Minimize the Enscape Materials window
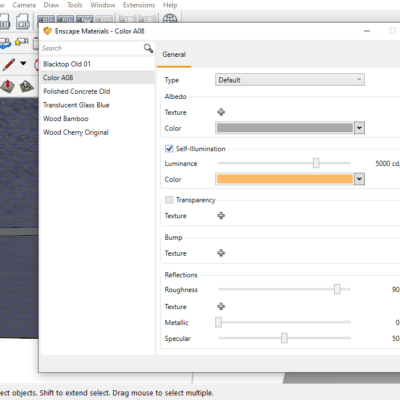 coord(367,31)
